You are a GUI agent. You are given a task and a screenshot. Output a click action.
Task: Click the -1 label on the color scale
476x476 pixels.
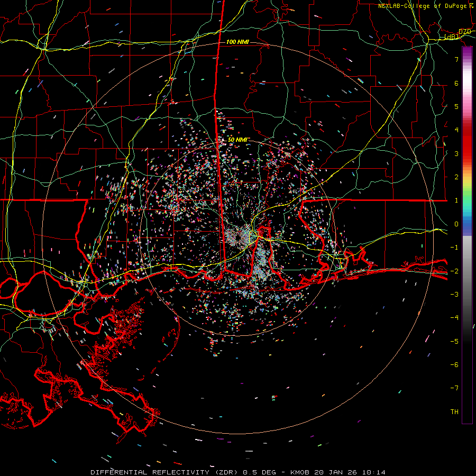(454, 248)
